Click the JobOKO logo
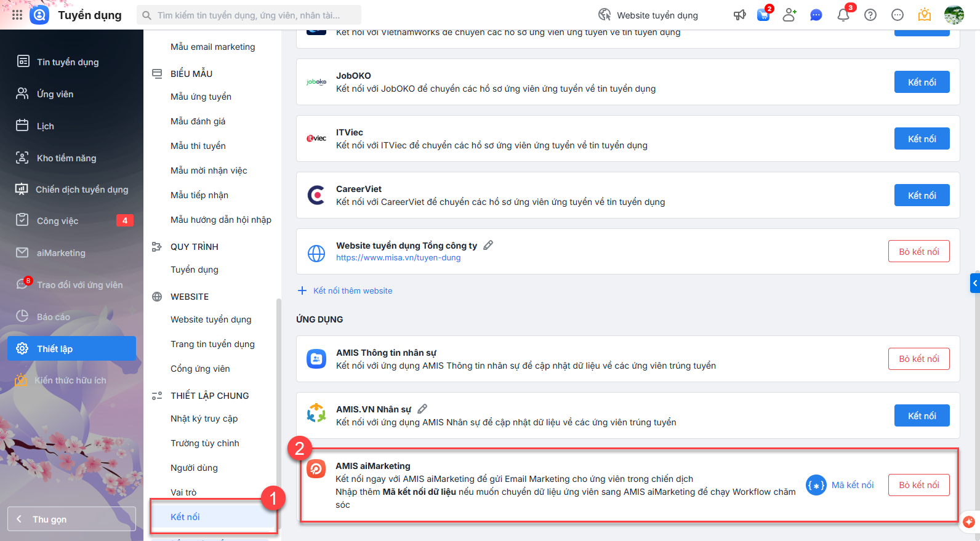Image resolution: width=980 pixels, height=541 pixels. pos(316,82)
